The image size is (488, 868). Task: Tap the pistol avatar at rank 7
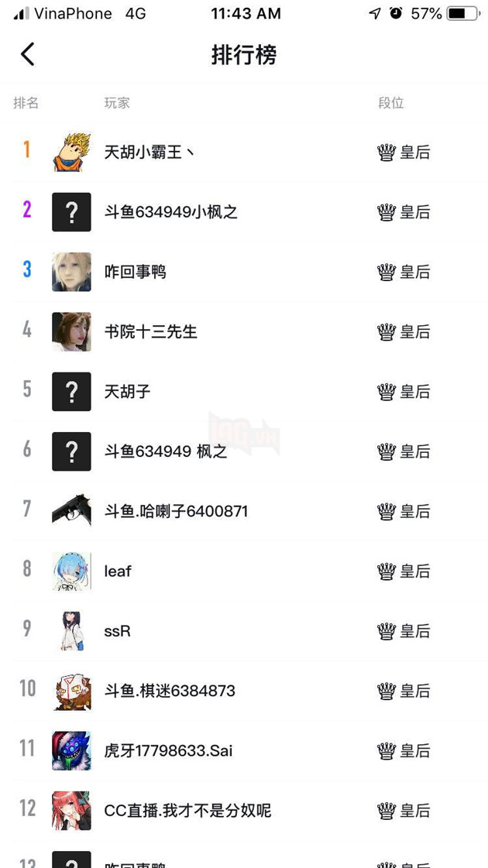[x=71, y=511]
